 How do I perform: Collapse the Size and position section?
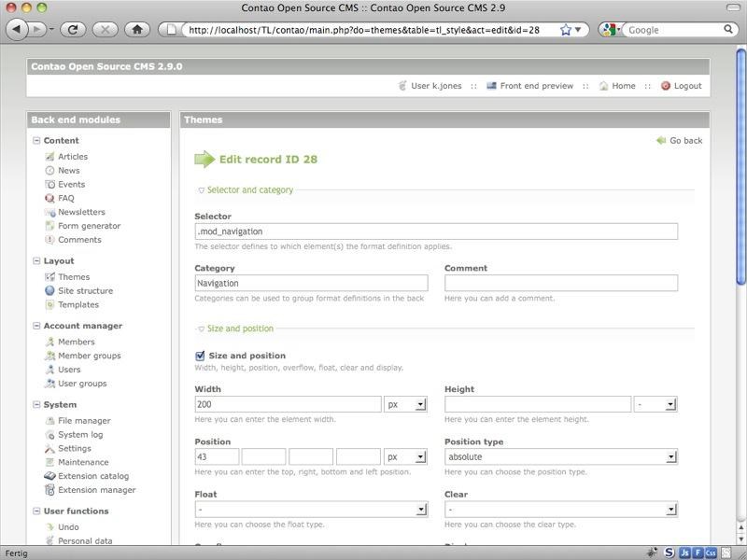201,329
